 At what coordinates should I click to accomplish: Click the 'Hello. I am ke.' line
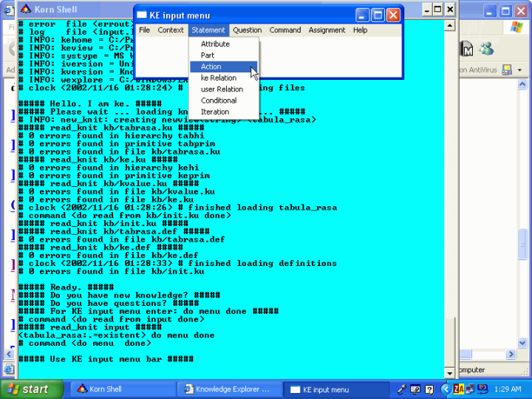click(90, 103)
